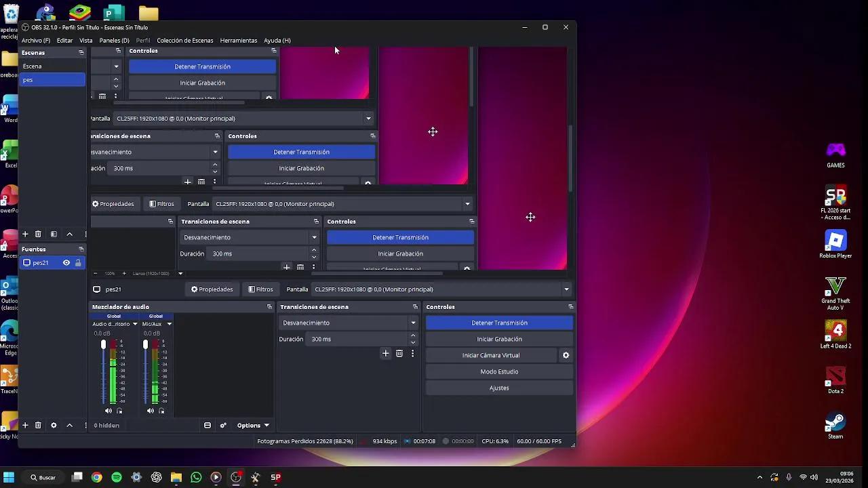Open Spotify from the taskbar
Screen dimensions: 868x488
117,477
